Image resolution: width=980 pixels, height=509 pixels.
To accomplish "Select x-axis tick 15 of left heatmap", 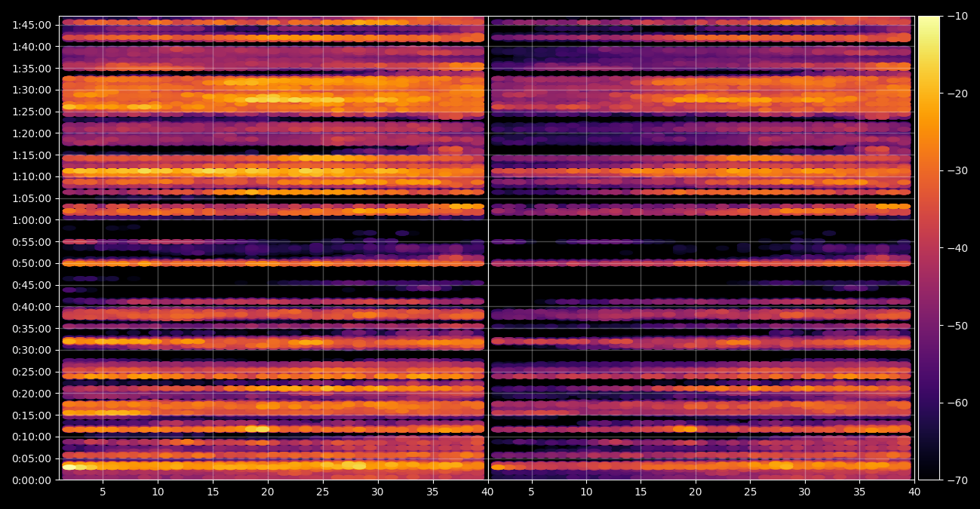I will (213, 492).
